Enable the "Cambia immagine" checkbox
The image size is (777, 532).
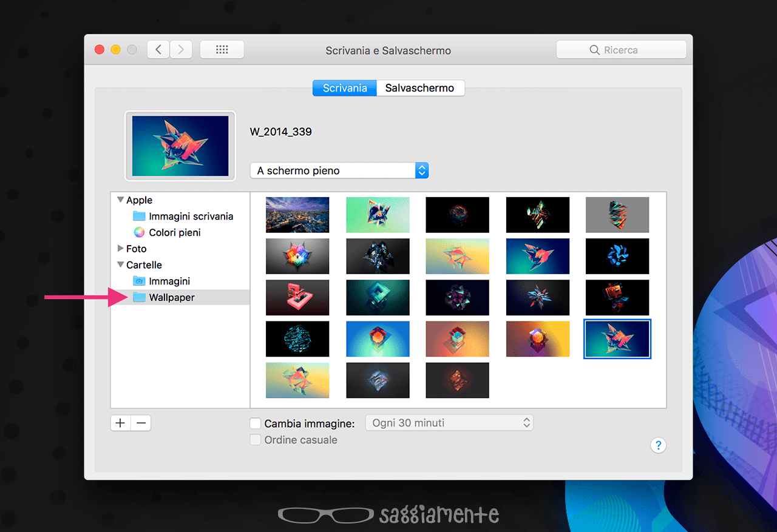point(256,423)
